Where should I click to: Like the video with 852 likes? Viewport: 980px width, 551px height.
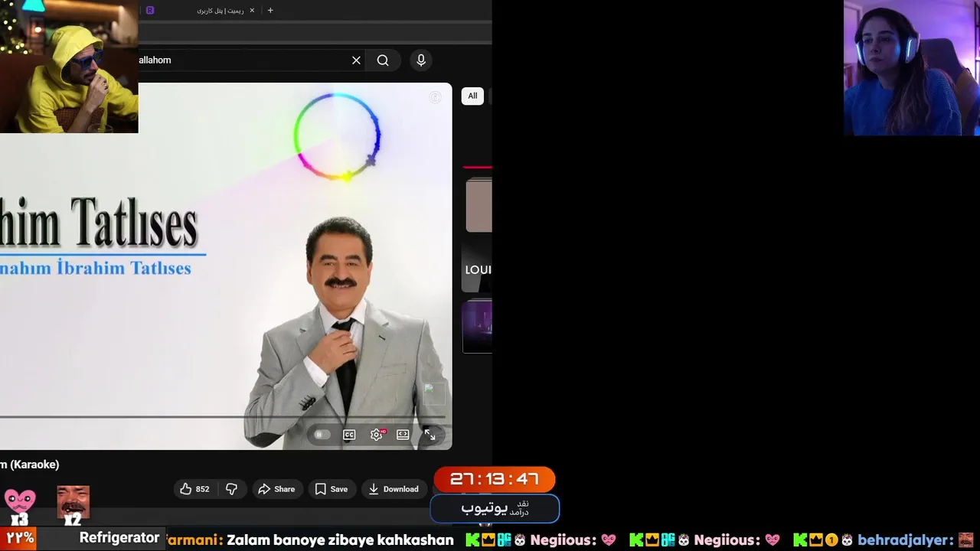point(194,489)
